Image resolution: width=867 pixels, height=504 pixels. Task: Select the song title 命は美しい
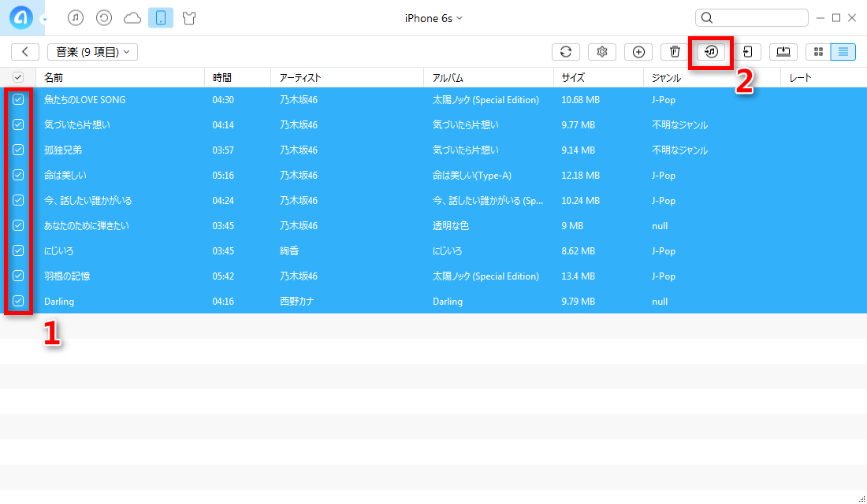click(65, 175)
